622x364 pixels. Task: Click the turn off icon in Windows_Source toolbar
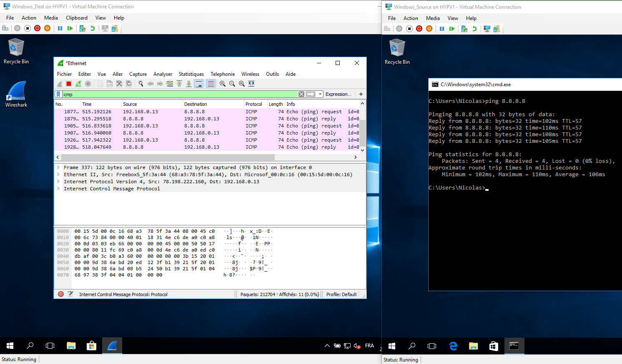409,29
